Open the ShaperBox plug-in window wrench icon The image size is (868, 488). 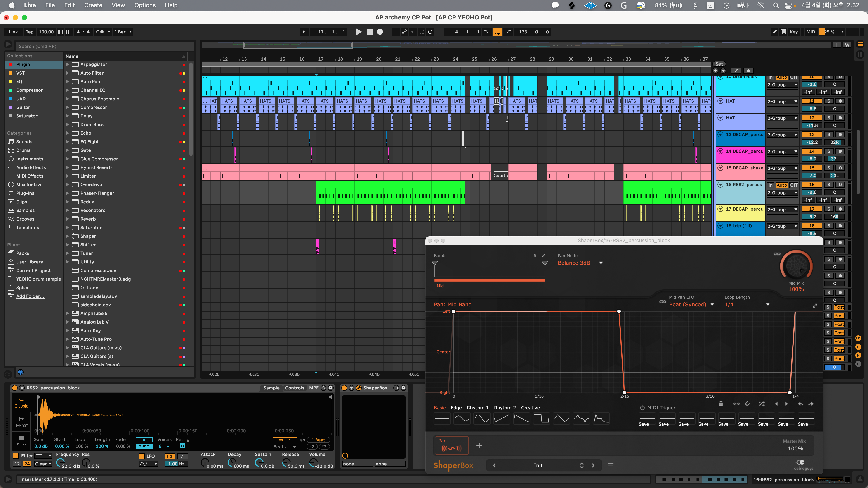359,388
